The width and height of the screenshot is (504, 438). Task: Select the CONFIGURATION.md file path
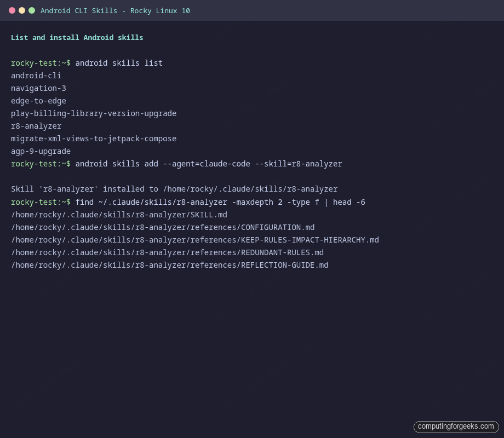pos(163,227)
